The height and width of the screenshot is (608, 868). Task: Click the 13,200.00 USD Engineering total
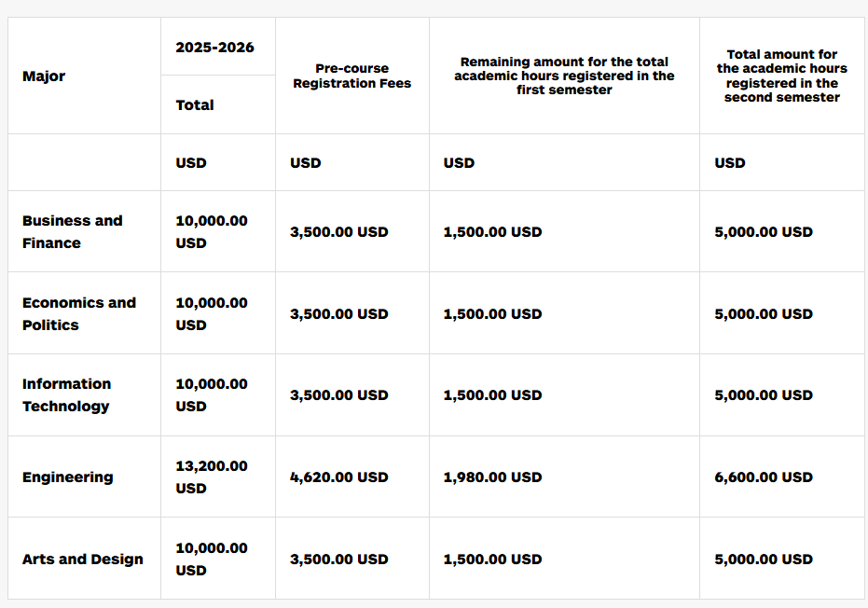tap(212, 477)
